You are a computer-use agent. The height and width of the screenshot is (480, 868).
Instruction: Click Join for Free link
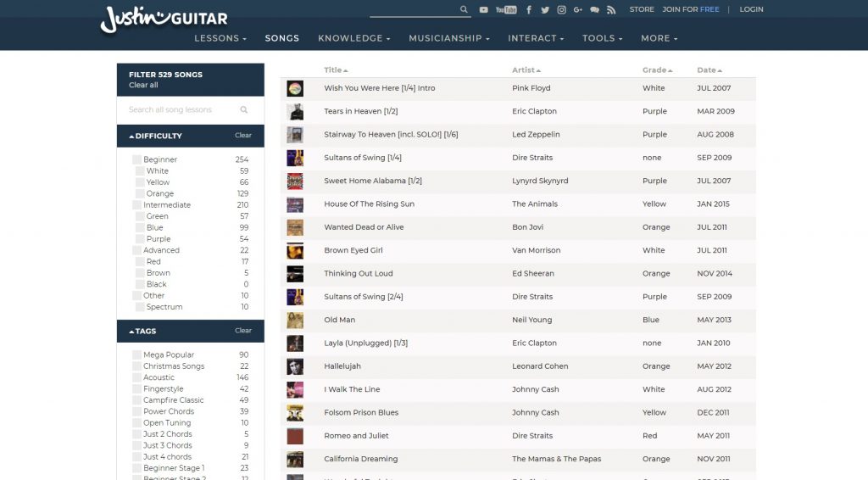pyautogui.click(x=691, y=9)
